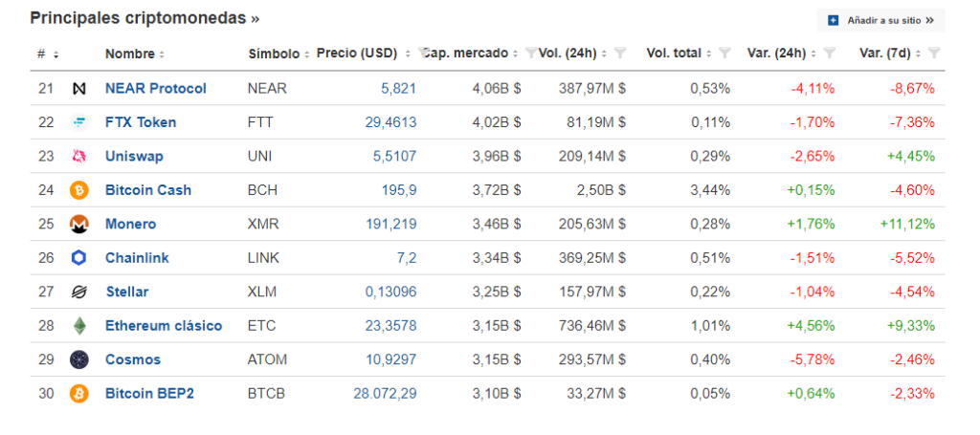
Task: Click the Bitcoin Cash orange logo
Action: tap(79, 189)
